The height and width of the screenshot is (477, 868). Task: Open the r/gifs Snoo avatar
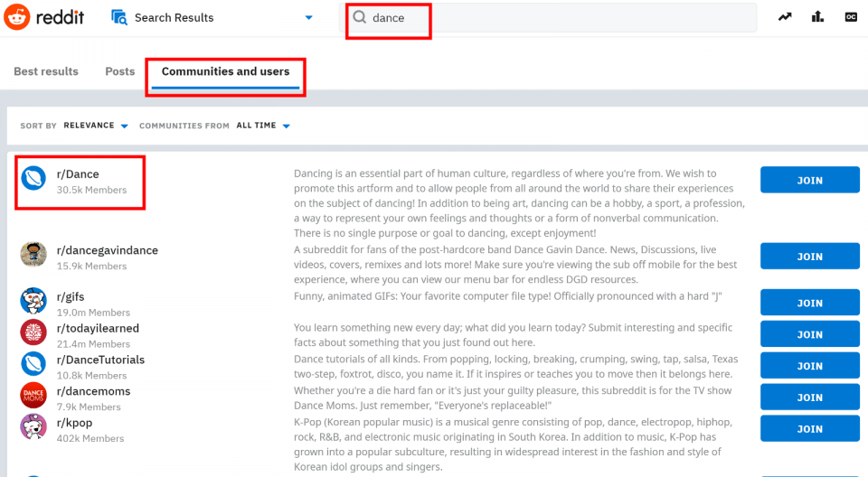click(33, 301)
